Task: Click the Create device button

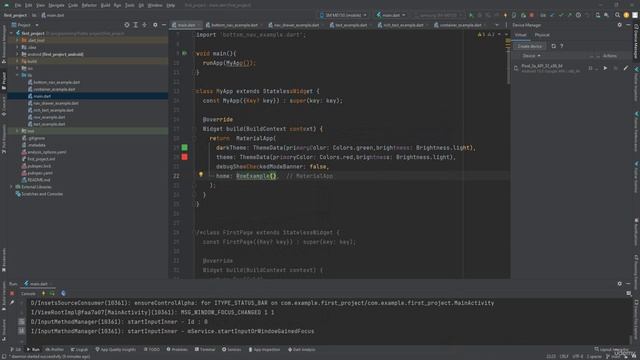Action: point(530,46)
